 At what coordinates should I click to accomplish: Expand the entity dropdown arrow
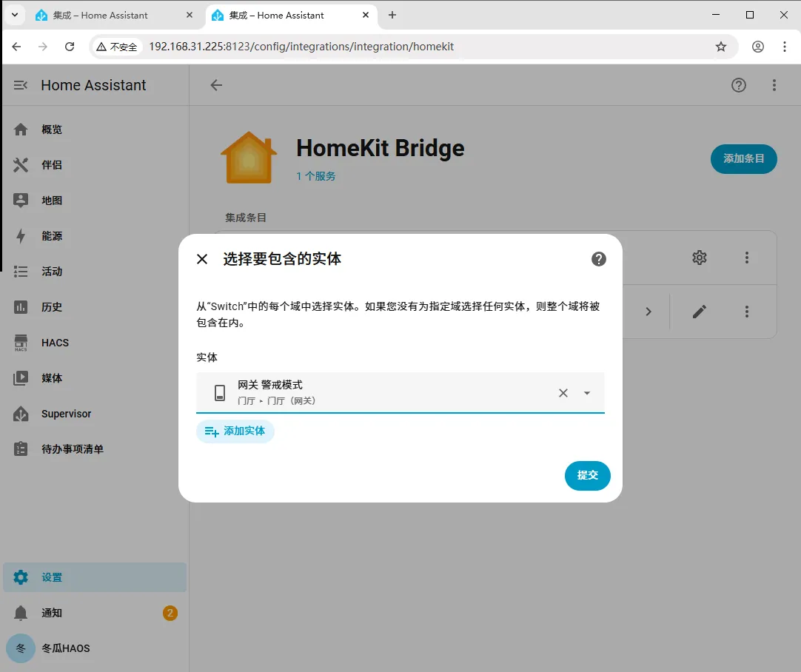point(587,393)
